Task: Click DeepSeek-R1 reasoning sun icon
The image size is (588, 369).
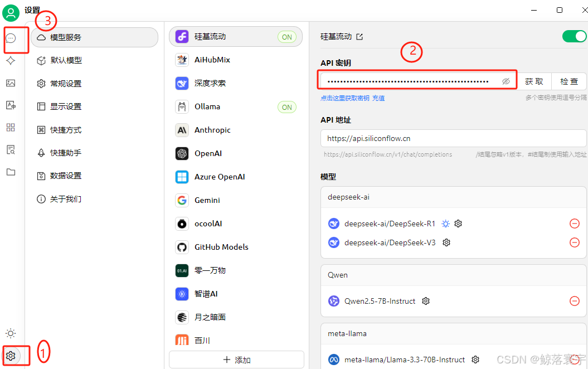Action: [445, 224]
